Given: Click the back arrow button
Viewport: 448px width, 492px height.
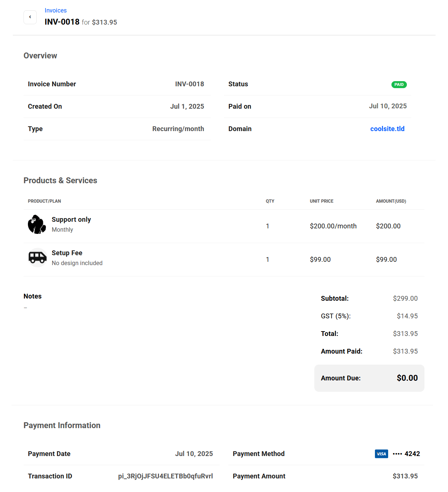Looking at the screenshot, I should coord(30,17).
